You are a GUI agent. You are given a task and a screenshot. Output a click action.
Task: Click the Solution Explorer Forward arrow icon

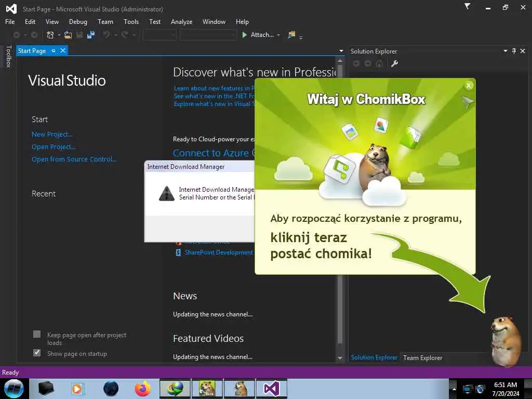tap(368, 63)
